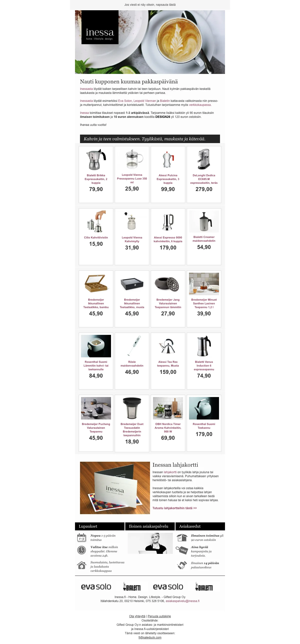
Task: Open the Bialetti Brikka Espressokeitin product image
Action: pyautogui.click(x=96, y=159)
